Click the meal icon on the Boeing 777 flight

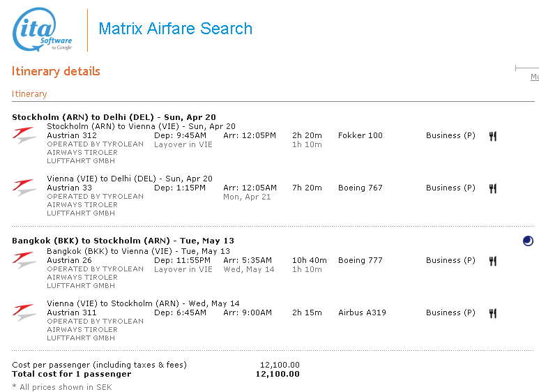tap(492, 261)
